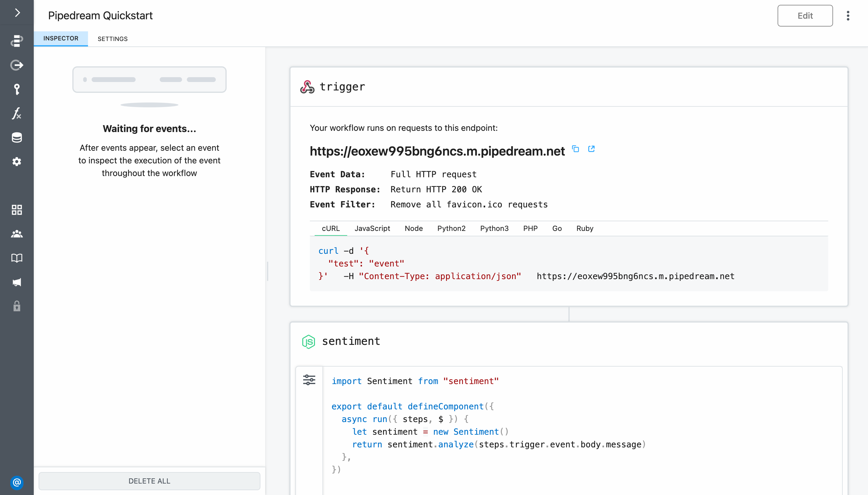Open the Explore apps grid icon
Viewport: 868px width, 495px height.
tap(17, 210)
